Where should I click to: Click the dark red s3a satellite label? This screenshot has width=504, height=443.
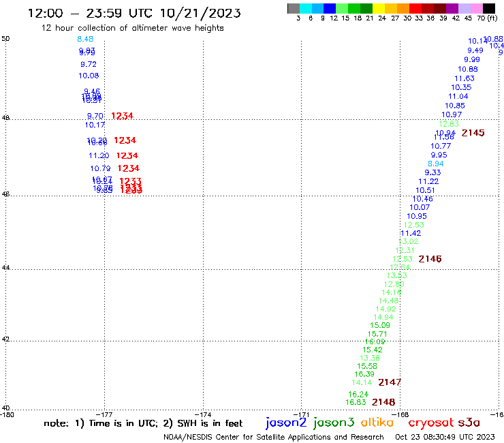469,423
